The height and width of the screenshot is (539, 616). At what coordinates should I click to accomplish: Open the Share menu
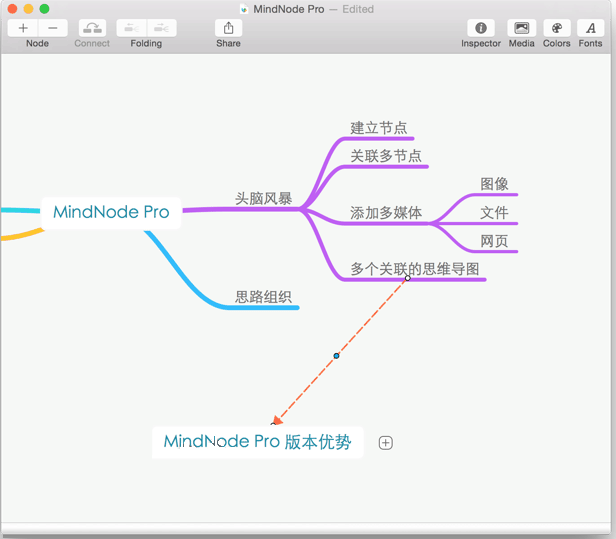(x=228, y=28)
